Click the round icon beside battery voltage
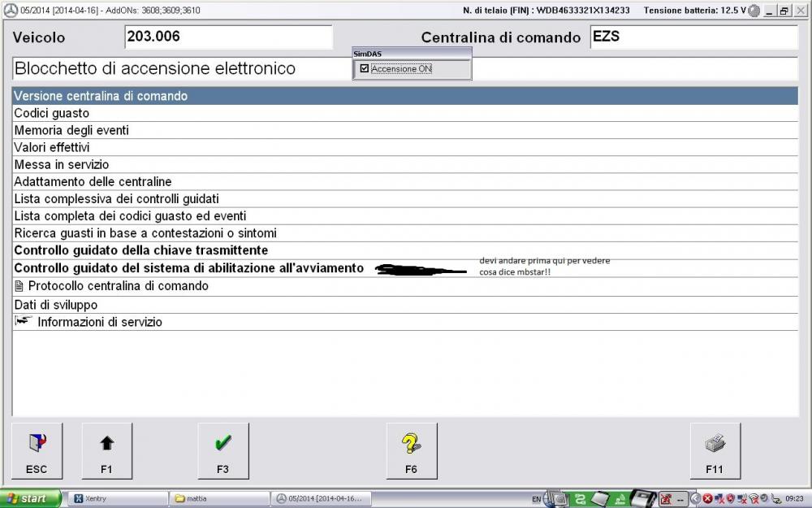The image size is (812, 508). click(x=754, y=11)
